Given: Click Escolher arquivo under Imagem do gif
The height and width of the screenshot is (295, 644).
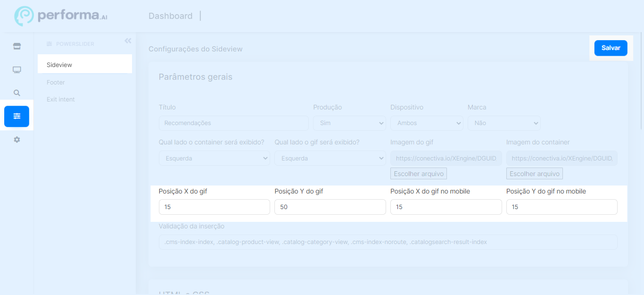Looking at the screenshot, I should [419, 174].
